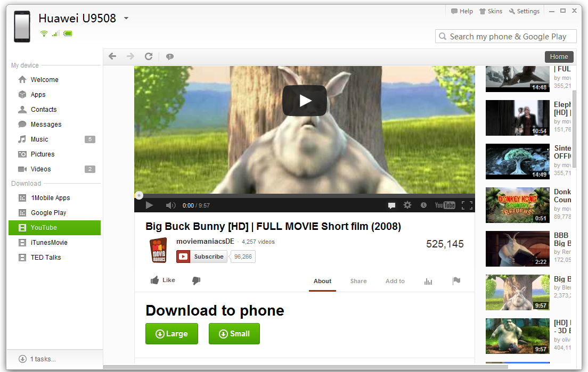Show video statistics bar chart icon

428,282
